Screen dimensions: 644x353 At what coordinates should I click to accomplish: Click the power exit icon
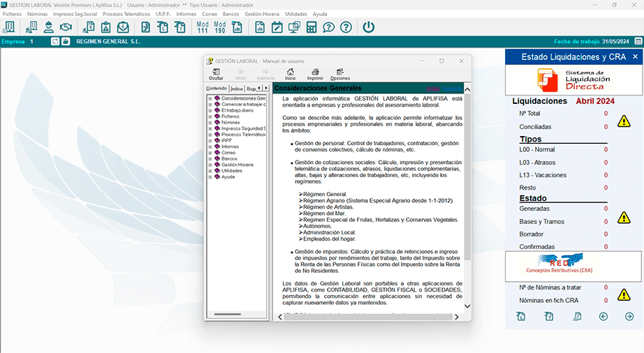368,27
